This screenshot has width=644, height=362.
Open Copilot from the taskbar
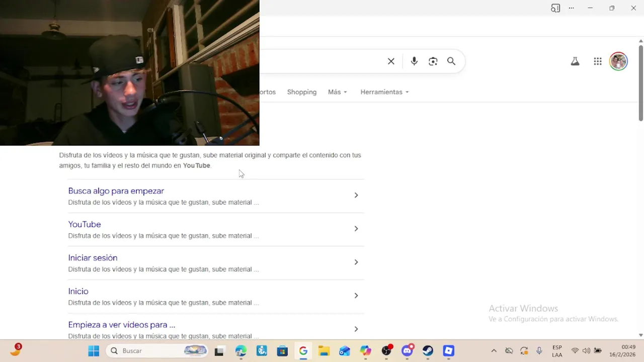click(365, 351)
